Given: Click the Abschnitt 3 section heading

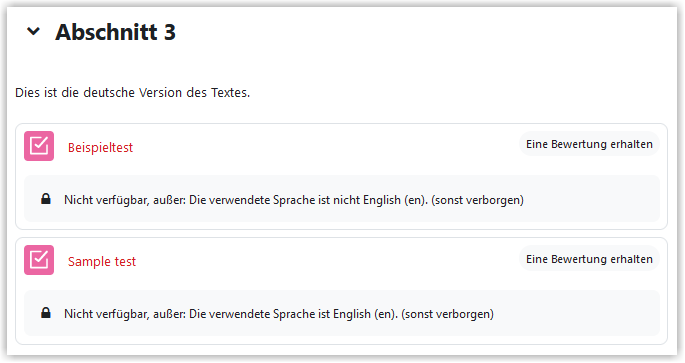Looking at the screenshot, I should [115, 32].
